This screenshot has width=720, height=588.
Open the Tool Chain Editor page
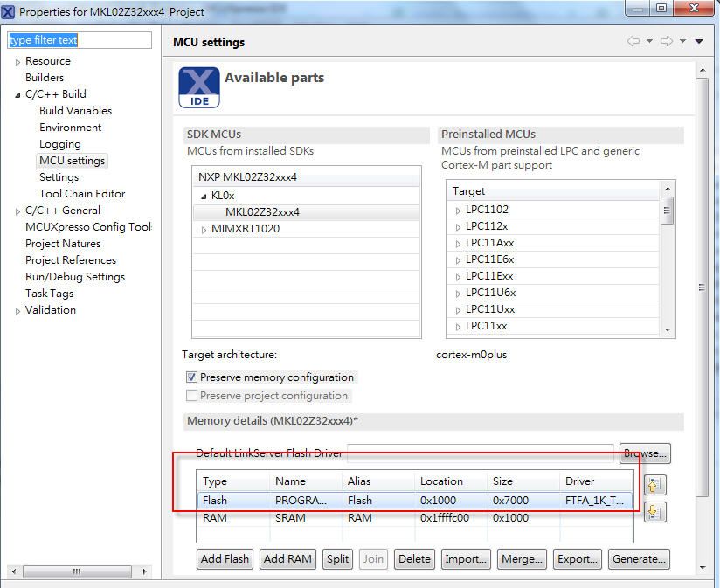click(x=82, y=194)
